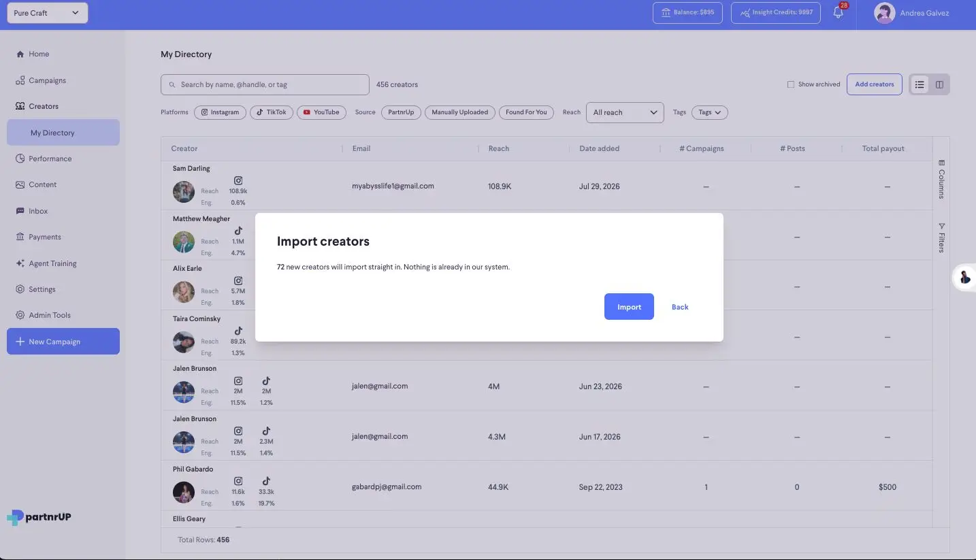Screen dimensions: 976x560
Task: Sort by Total payout column header
Action: pos(883,148)
